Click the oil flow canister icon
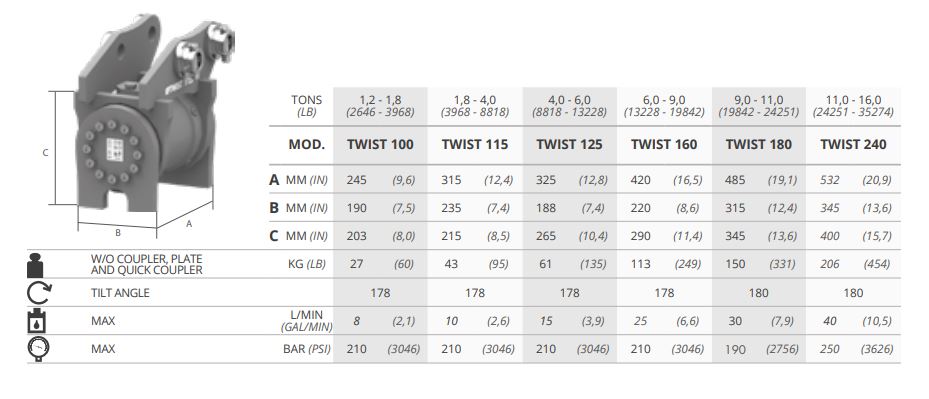Screen dimensions: 929x399 coord(36,321)
